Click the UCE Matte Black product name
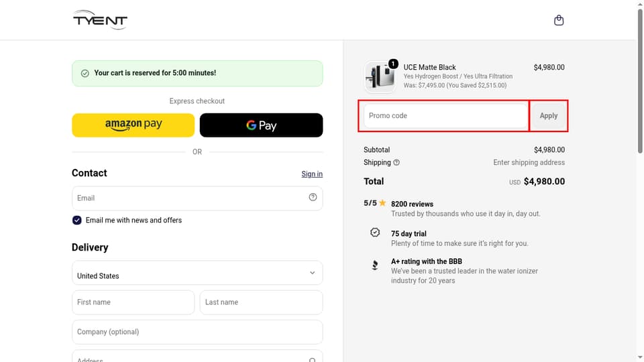 pos(429,67)
